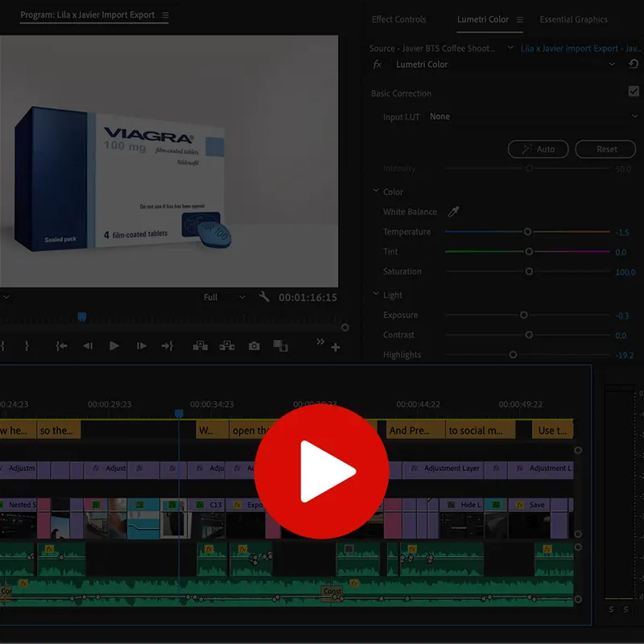Click the Saturation slider handle

529,271
